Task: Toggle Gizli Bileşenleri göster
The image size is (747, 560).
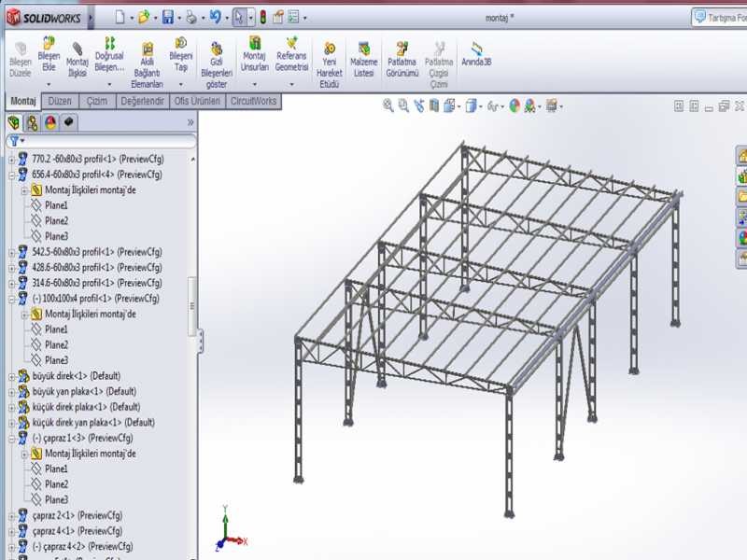Action: point(217,59)
